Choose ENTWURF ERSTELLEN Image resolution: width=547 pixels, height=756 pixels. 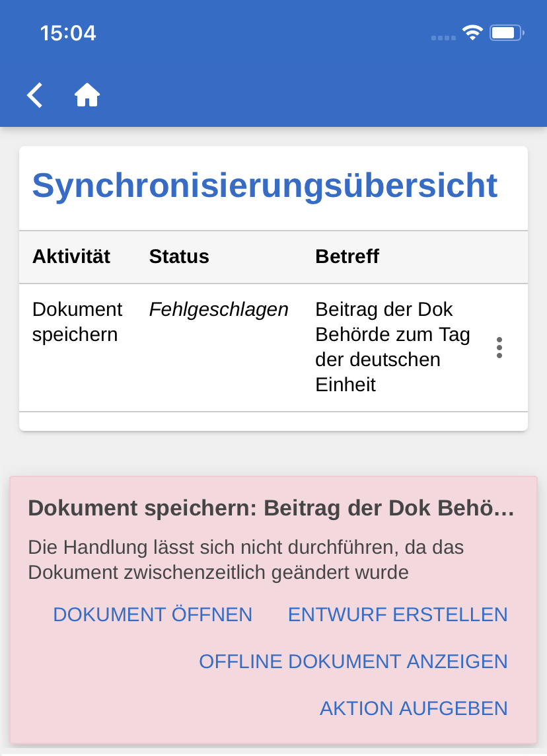click(x=398, y=615)
